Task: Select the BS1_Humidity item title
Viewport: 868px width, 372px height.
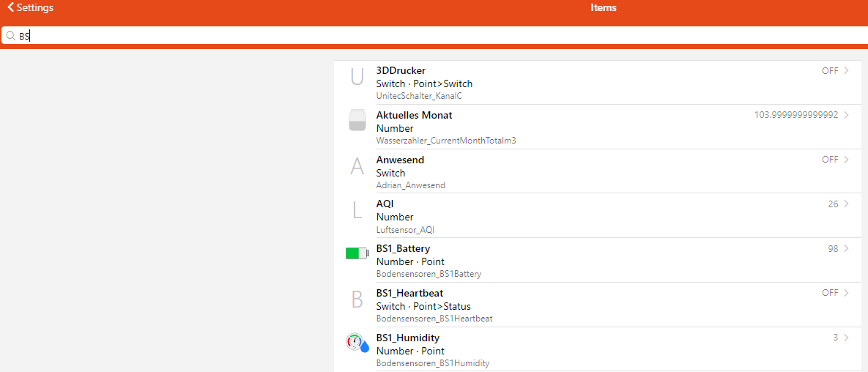Action: point(408,337)
